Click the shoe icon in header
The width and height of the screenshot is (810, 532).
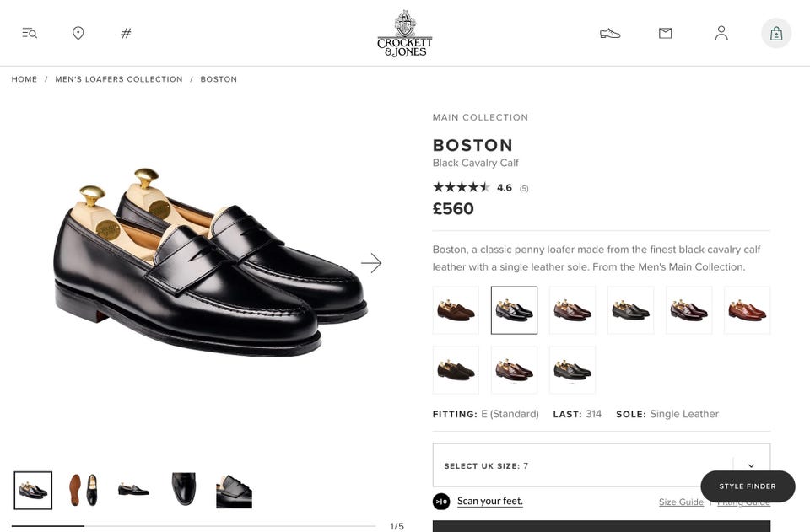610,33
